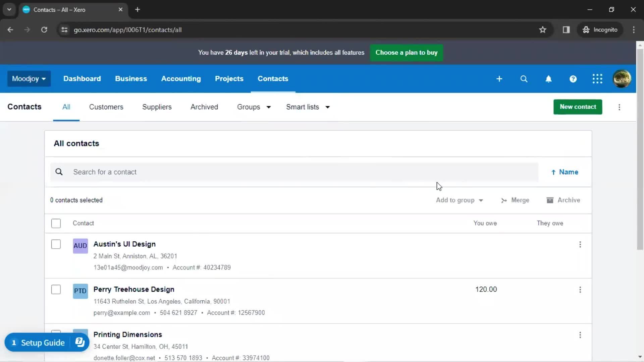This screenshot has height=362, width=644.
Task: Open the Xero apps grid menu
Action: coord(597,79)
